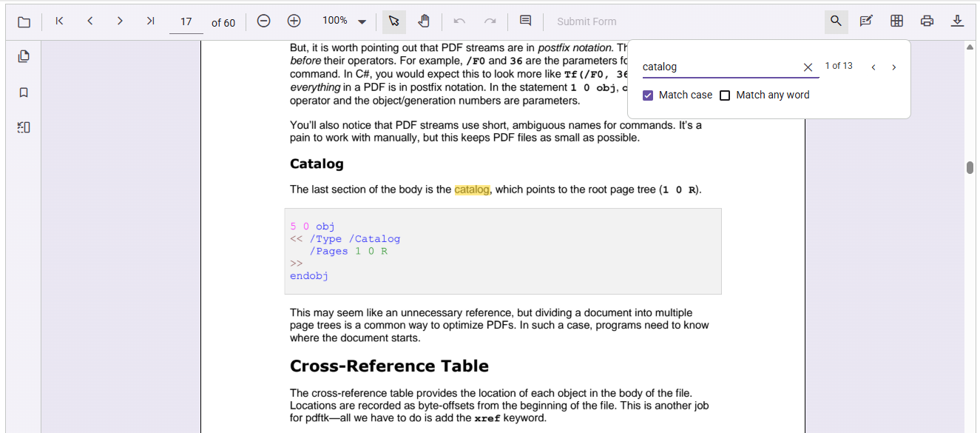Click the Cross-Reference Table heading

[389, 366]
